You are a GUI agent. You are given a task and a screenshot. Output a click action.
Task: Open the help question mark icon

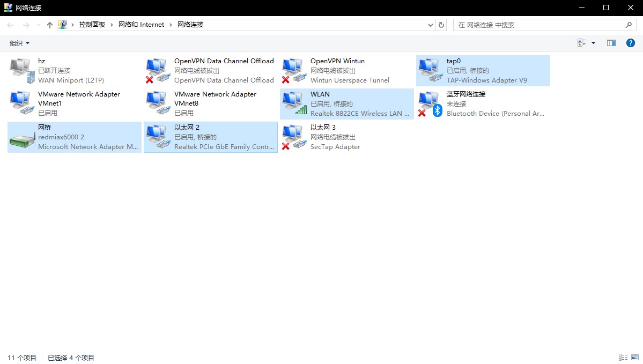[x=631, y=43]
